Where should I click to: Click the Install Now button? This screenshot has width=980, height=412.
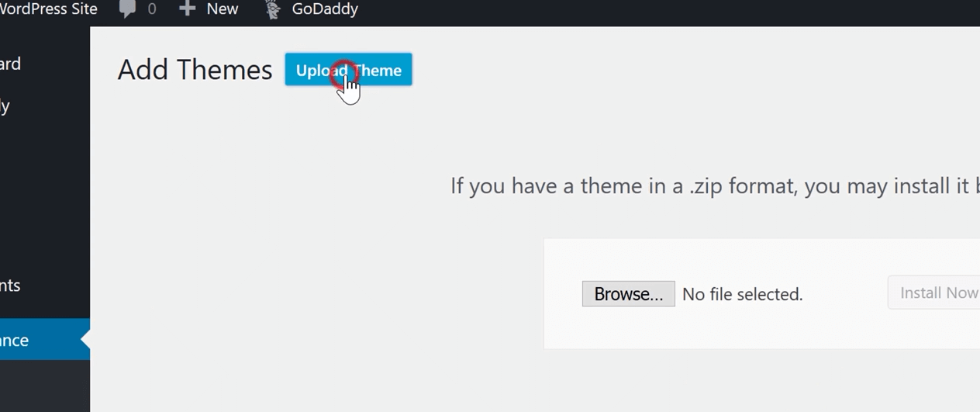click(x=934, y=293)
